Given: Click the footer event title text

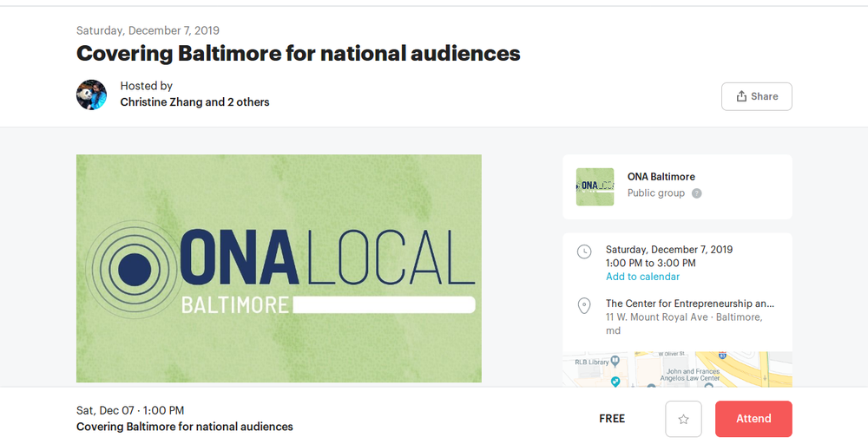Looking at the screenshot, I should (185, 427).
